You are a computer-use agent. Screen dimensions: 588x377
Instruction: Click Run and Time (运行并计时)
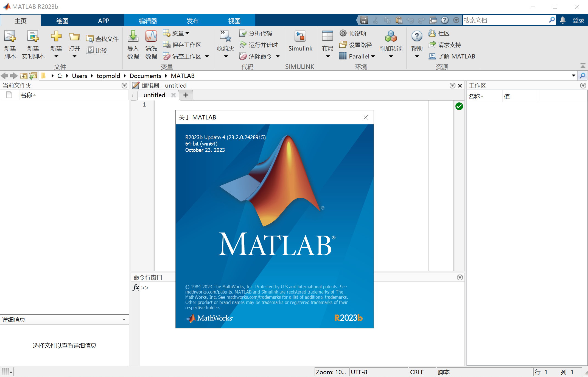[x=259, y=45]
